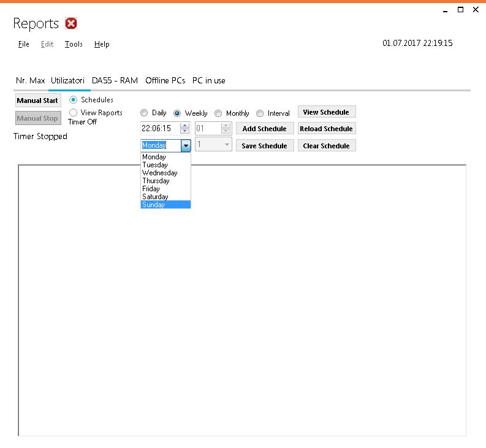Click inside the 22:06:15 time field
486x448 pixels.
pyautogui.click(x=159, y=129)
